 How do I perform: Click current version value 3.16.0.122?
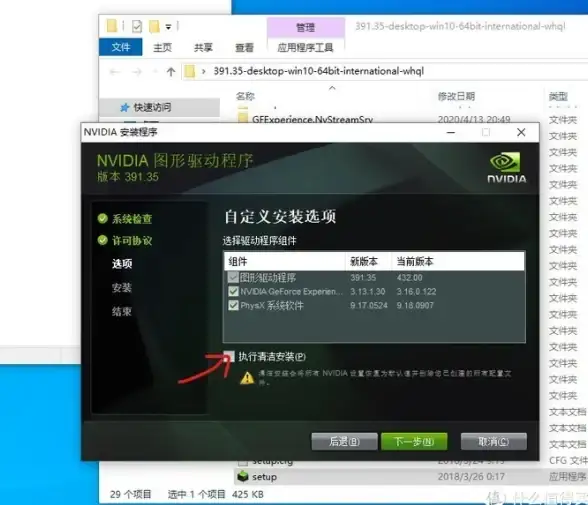(x=416, y=292)
